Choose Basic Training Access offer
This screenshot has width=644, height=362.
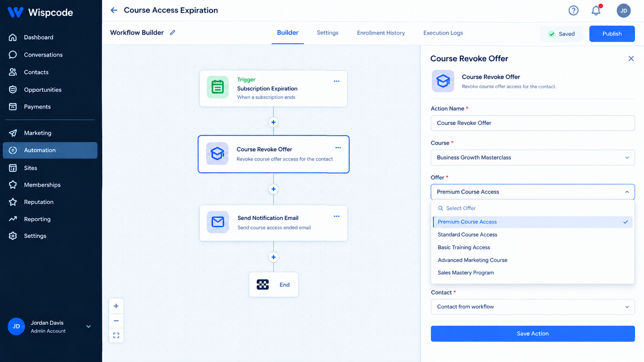coord(532,247)
